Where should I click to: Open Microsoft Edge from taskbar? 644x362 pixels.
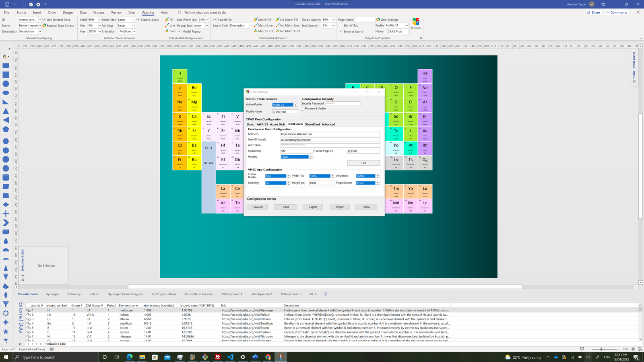pos(130,357)
